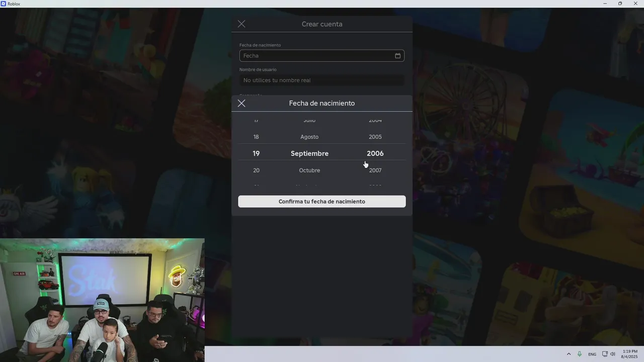Restore down the Roblox window
The width and height of the screenshot is (644, 362).
pyautogui.click(x=620, y=4)
